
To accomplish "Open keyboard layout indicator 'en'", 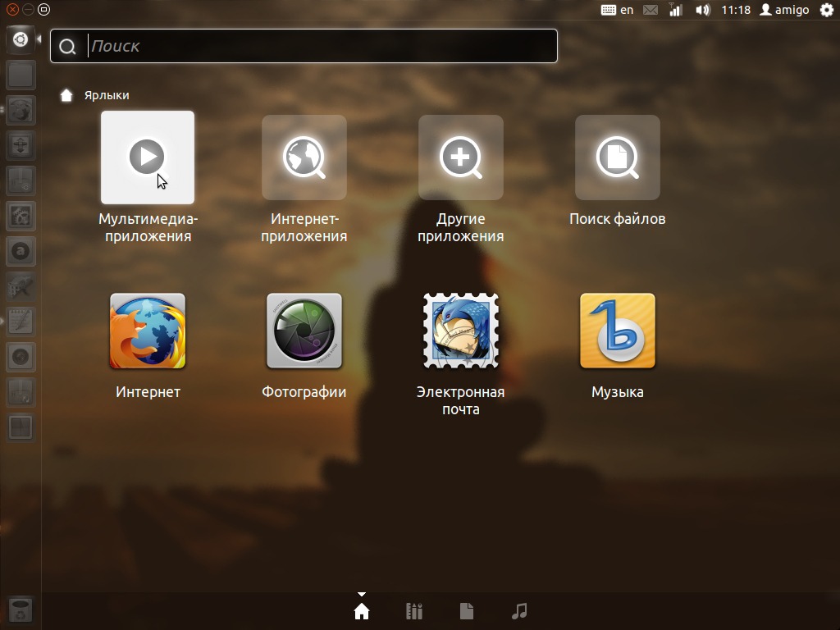I will [x=617, y=10].
